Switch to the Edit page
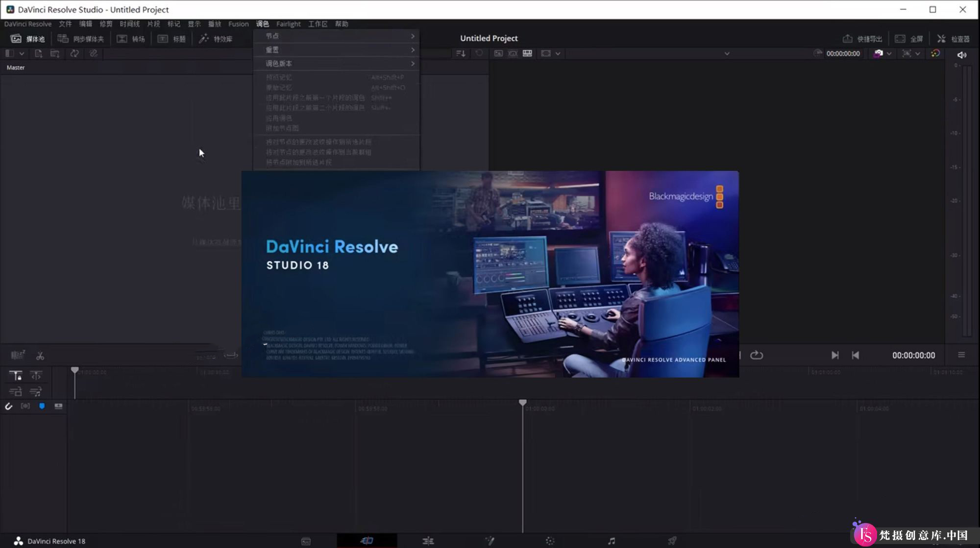 428,541
